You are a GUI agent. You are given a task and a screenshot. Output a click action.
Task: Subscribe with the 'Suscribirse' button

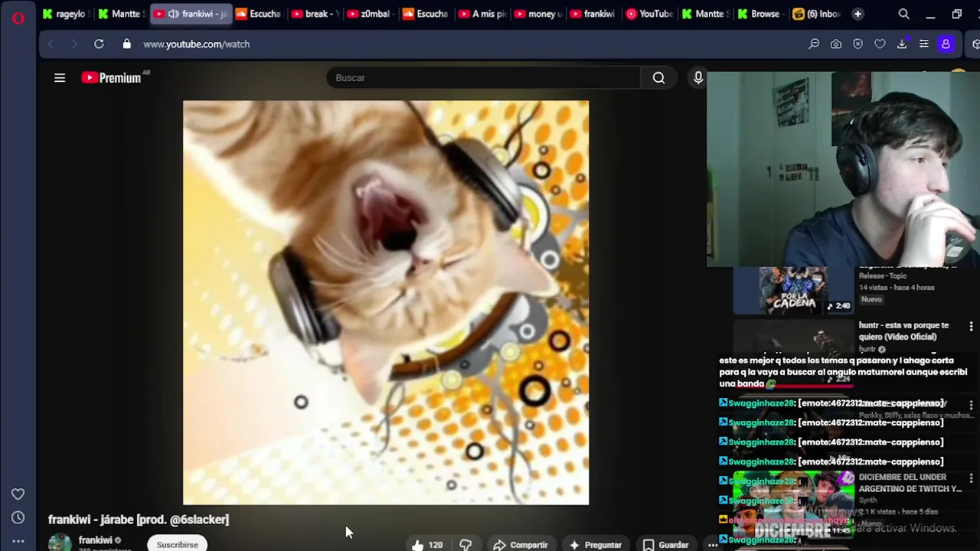pyautogui.click(x=177, y=544)
